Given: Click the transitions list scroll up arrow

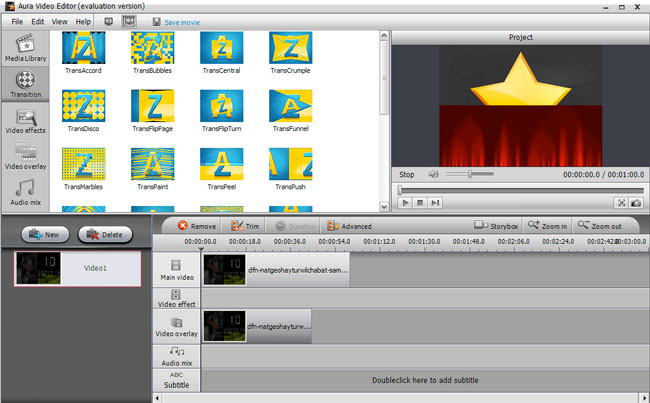Looking at the screenshot, I should (384, 36).
